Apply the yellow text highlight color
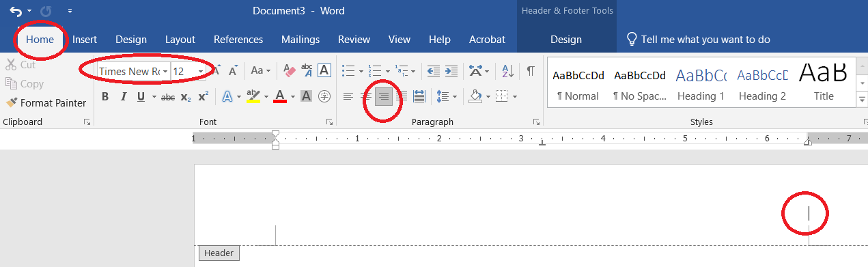Screen dimensions: 868x267 pyautogui.click(x=253, y=97)
